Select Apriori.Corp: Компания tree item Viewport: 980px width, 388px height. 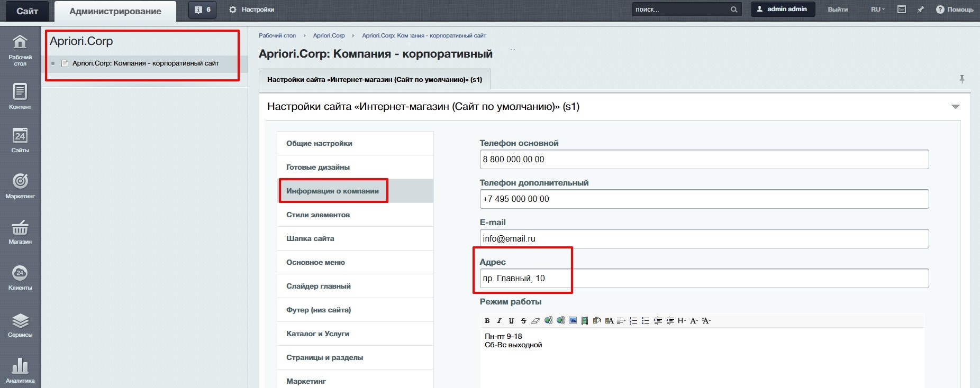146,63
